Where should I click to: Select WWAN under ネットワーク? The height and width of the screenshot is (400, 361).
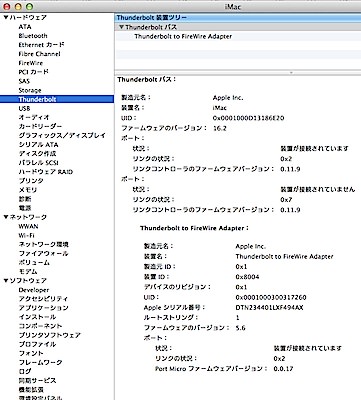pos(28,226)
